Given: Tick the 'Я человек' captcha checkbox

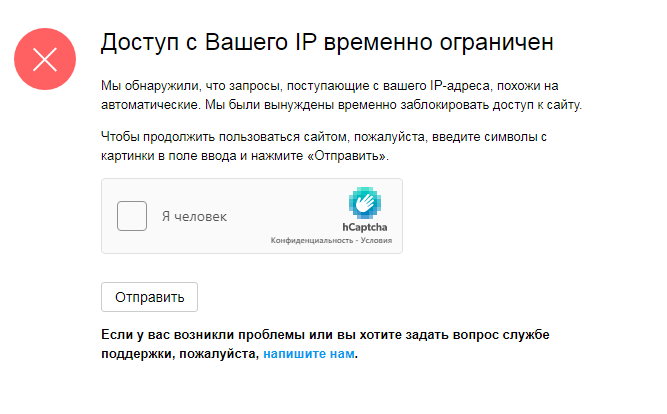Looking at the screenshot, I should (132, 216).
